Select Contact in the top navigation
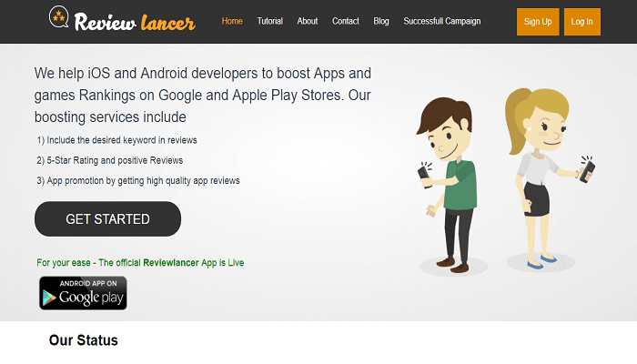637x364 pixels. tap(346, 21)
